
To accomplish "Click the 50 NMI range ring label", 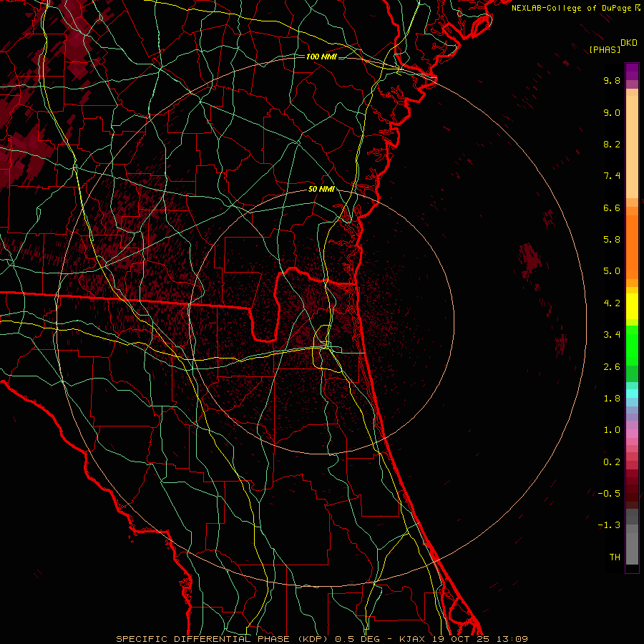I will [321, 190].
